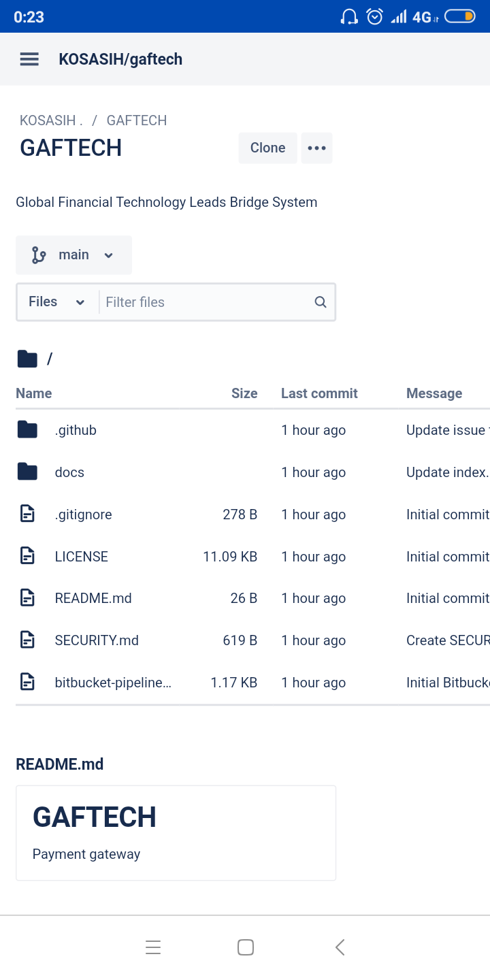Screen dimensions: 490x980
Task: Open the GAFTECH breadcrumb link
Action: [137, 120]
